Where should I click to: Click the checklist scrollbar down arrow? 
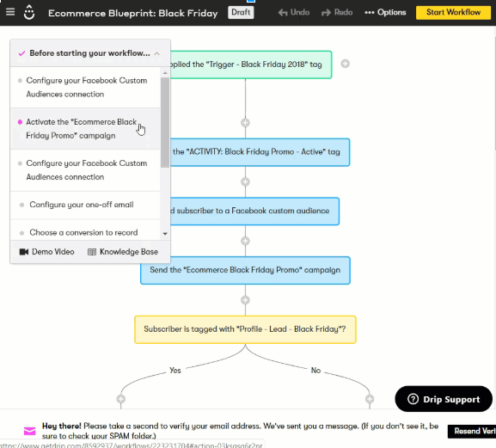(x=165, y=234)
